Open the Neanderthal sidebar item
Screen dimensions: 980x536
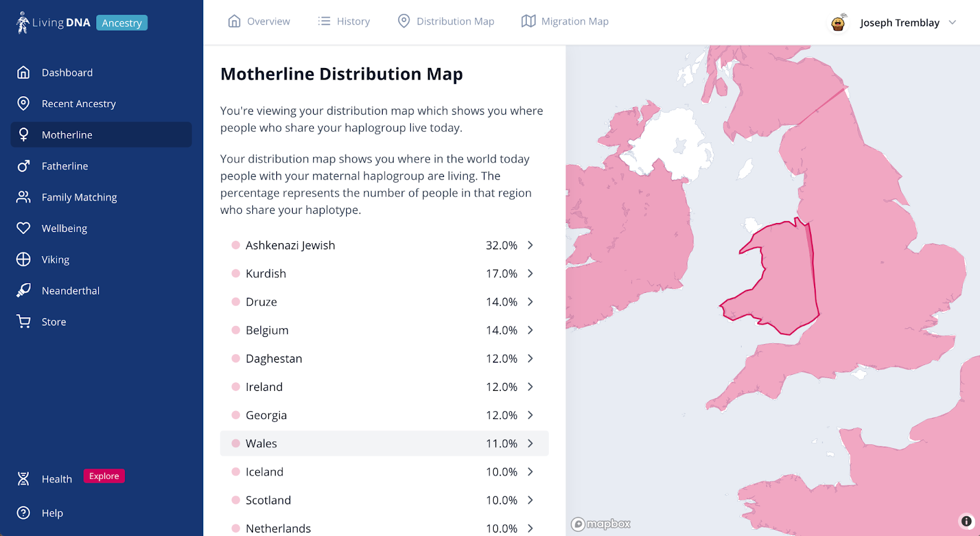coord(70,291)
